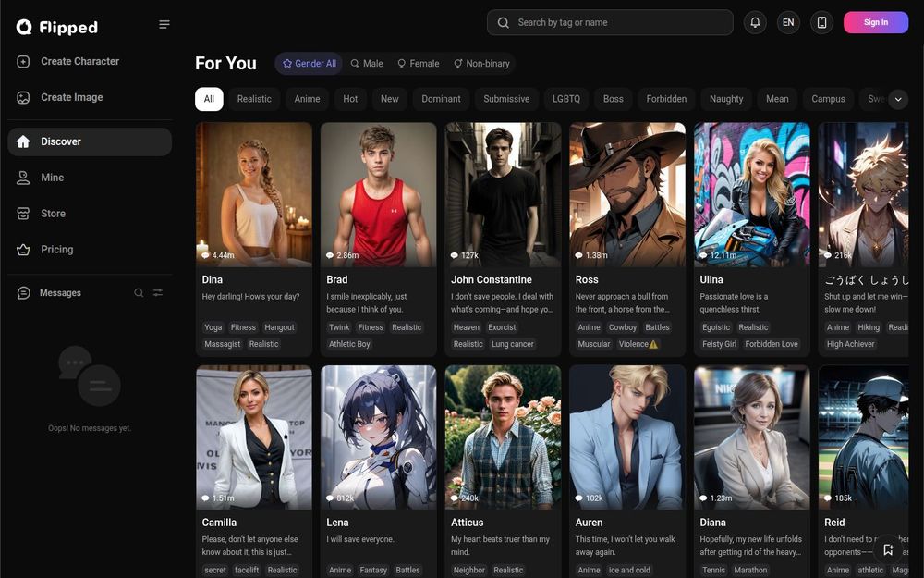
Task: Click the search input field
Action: click(x=610, y=22)
